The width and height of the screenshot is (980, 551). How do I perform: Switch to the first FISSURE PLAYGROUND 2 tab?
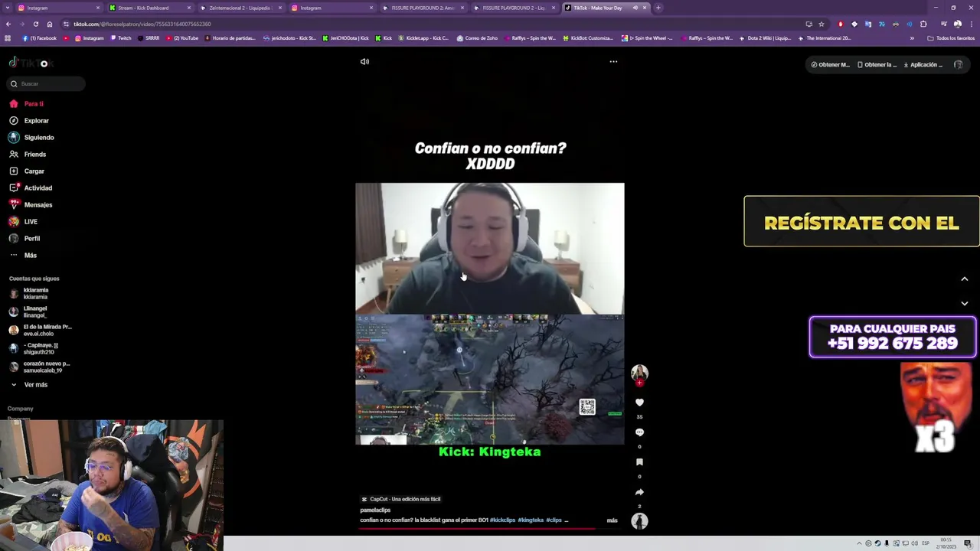[x=423, y=8]
